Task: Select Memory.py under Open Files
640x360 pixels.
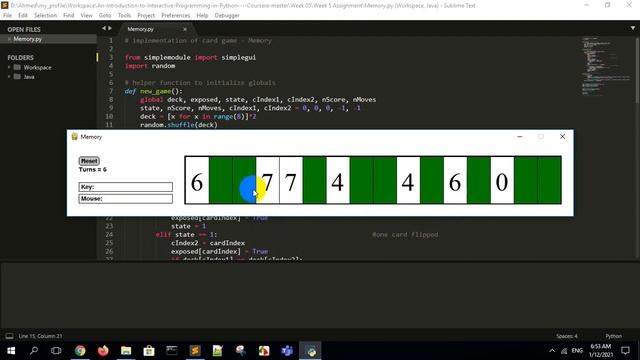Action: [28, 39]
